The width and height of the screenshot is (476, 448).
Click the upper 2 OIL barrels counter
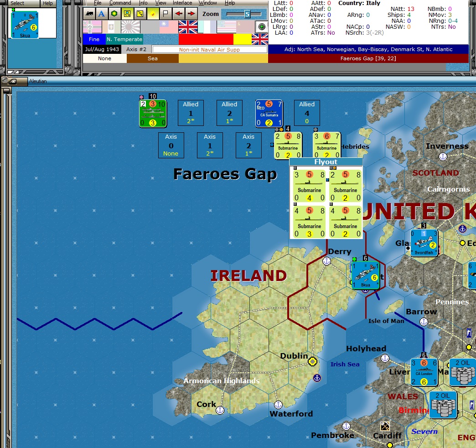click(x=463, y=372)
